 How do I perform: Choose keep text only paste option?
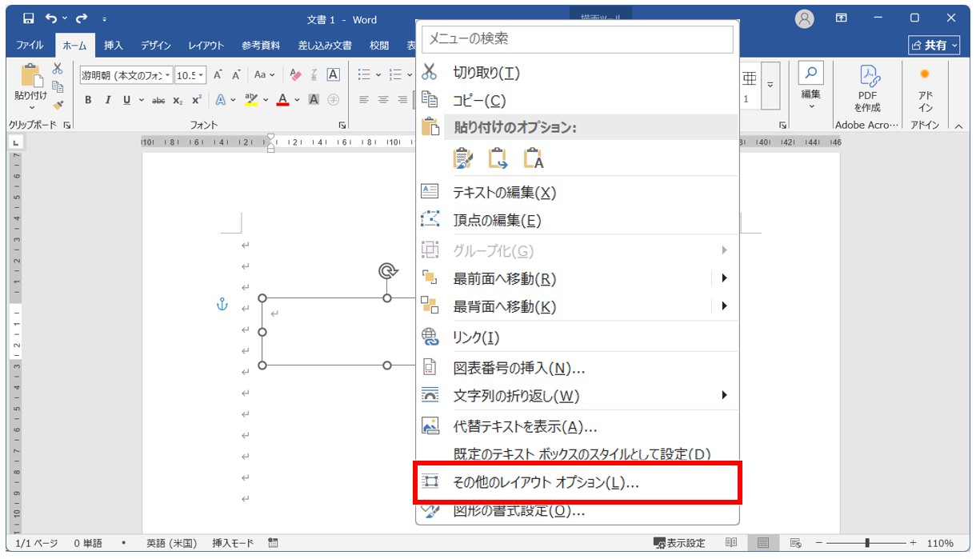pos(534,158)
